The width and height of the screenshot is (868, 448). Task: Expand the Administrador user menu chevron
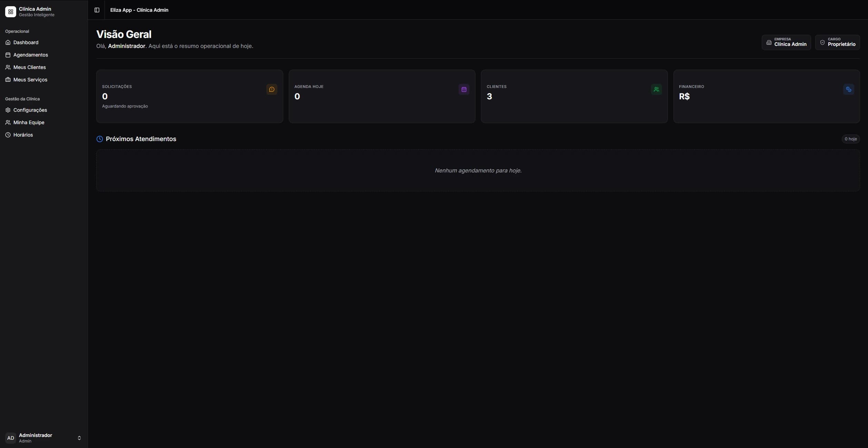click(79, 438)
